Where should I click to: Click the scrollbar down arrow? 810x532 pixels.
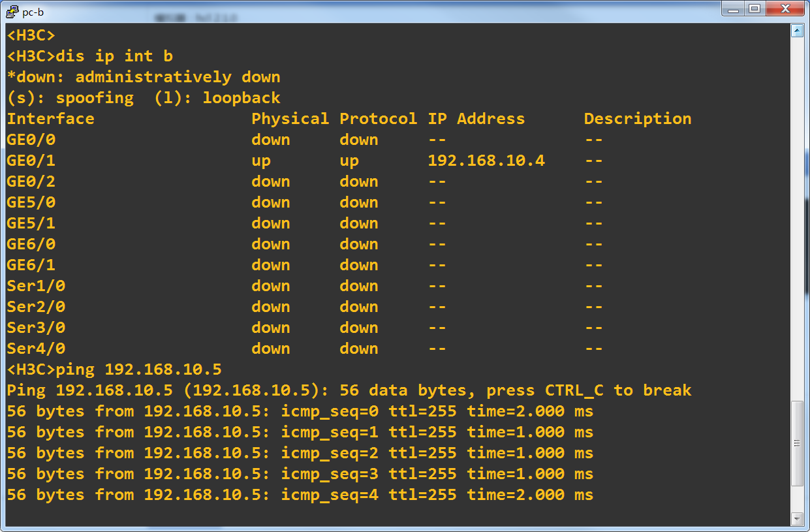tap(796, 519)
